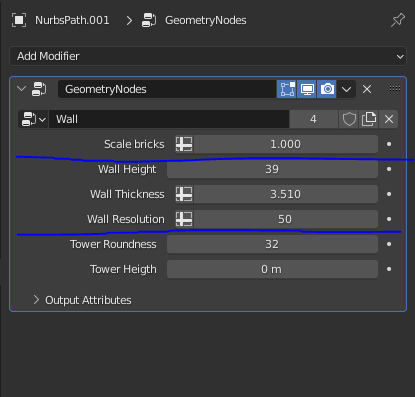Toggle attribute input for Scale bricks

coord(184,144)
